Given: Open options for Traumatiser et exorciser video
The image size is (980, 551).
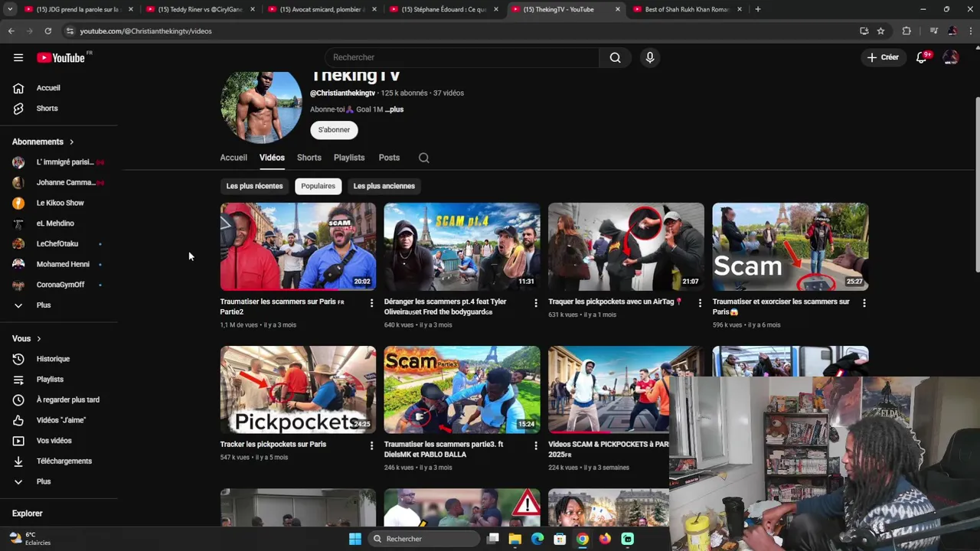Looking at the screenshot, I should point(864,303).
